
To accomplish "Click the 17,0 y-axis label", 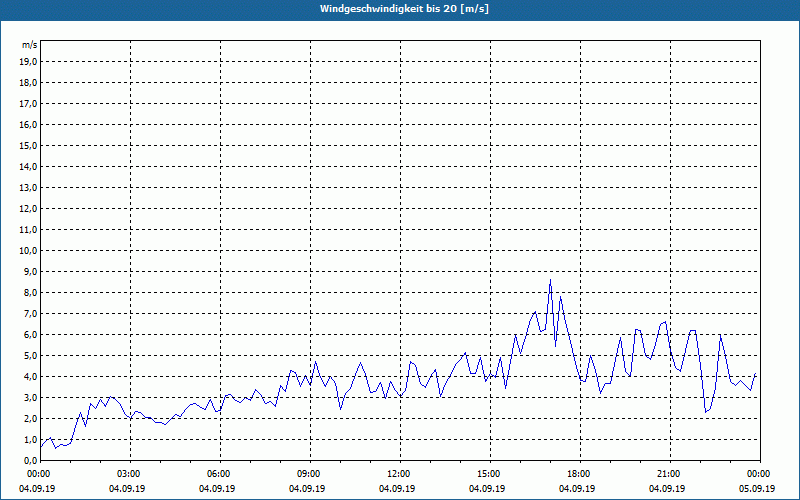I will point(28,104).
